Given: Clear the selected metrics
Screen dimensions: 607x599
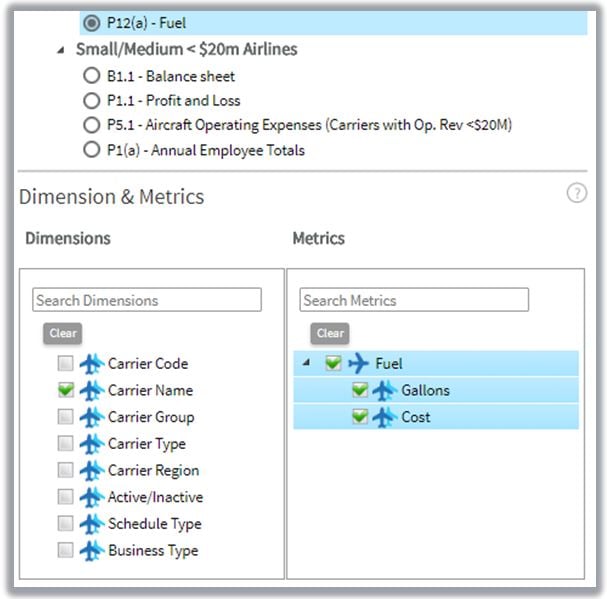Looking at the screenshot, I should click(x=330, y=333).
